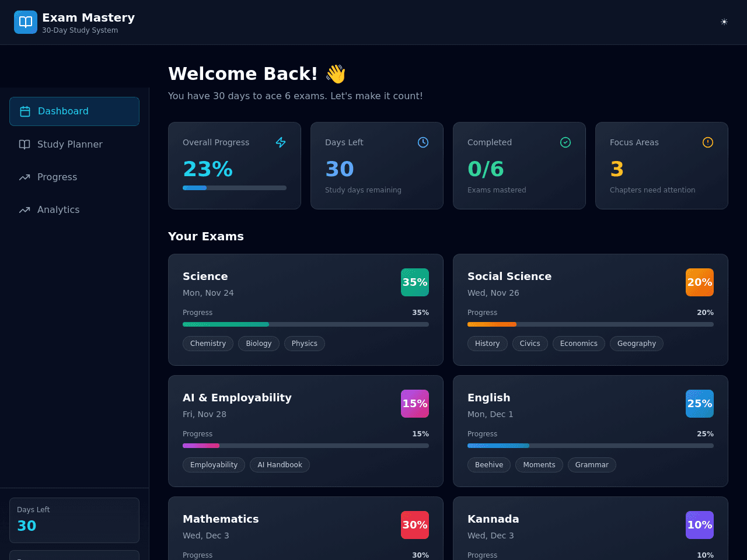Select the History tag
This screenshot has width=747, height=560.
tap(487, 344)
